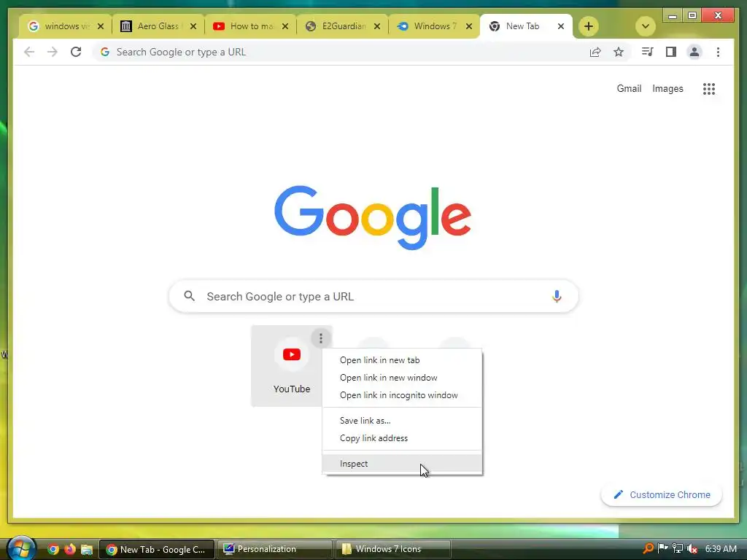Screen dimensions: 747x560
Task: Click the Google search box on page
Action: [x=373, y=296]
